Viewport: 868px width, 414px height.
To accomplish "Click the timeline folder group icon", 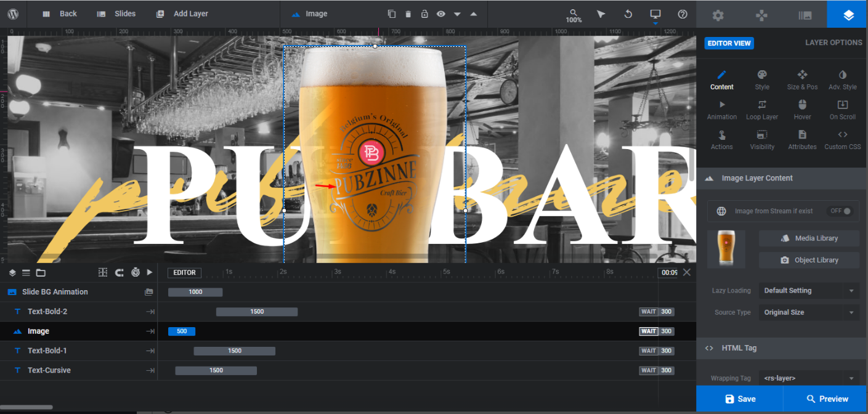I will point(41,272).
